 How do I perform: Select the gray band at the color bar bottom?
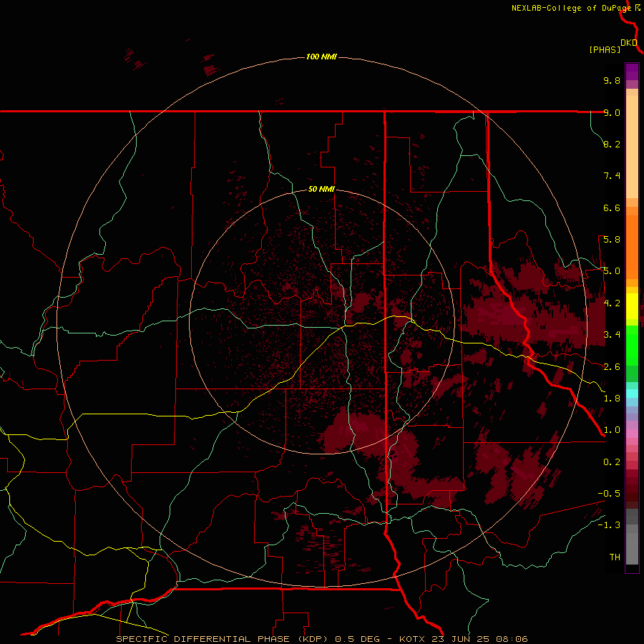point(632,545)
